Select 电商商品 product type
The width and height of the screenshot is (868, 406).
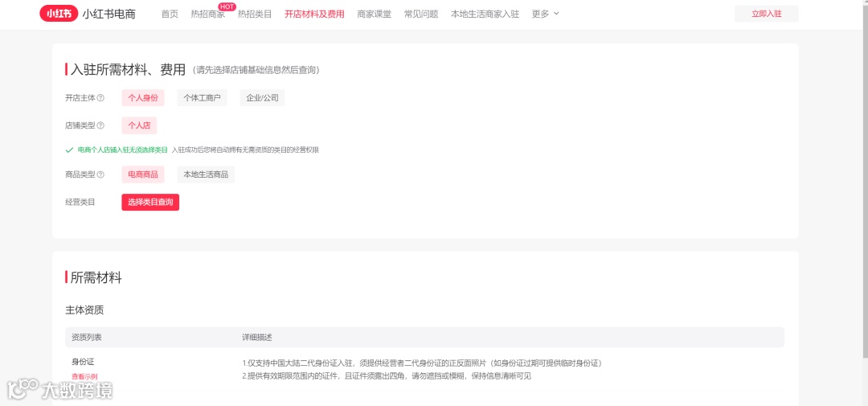point(143,174)
